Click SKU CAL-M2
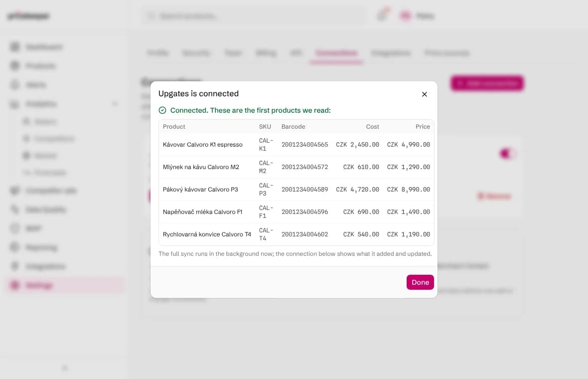This screenshot has width=588, height=379. 266,167
